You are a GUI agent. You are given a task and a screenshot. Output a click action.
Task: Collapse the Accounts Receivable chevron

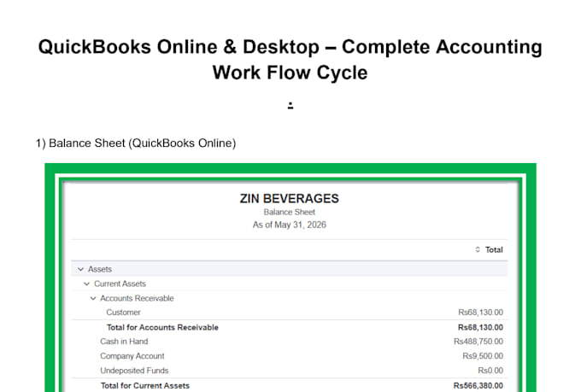click(93, 298)
